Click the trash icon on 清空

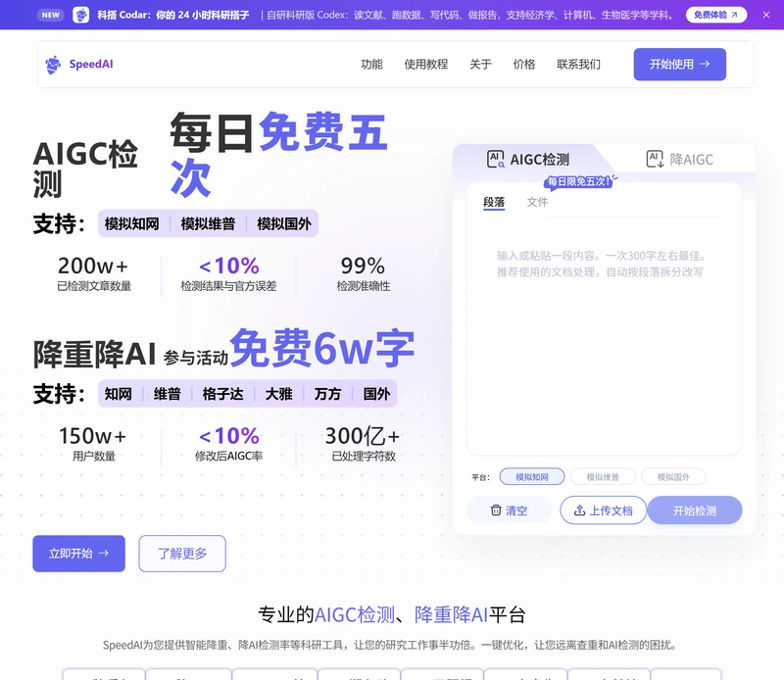click(496, 510)
